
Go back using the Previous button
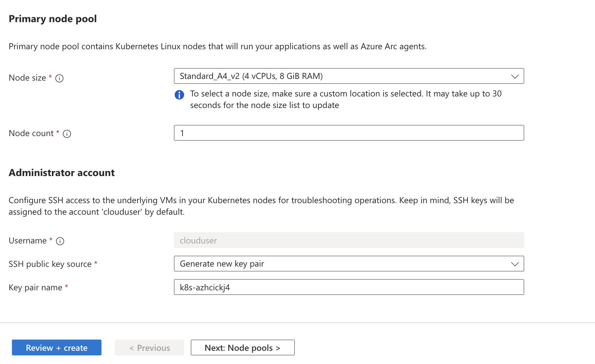click(x=149, y=347)
